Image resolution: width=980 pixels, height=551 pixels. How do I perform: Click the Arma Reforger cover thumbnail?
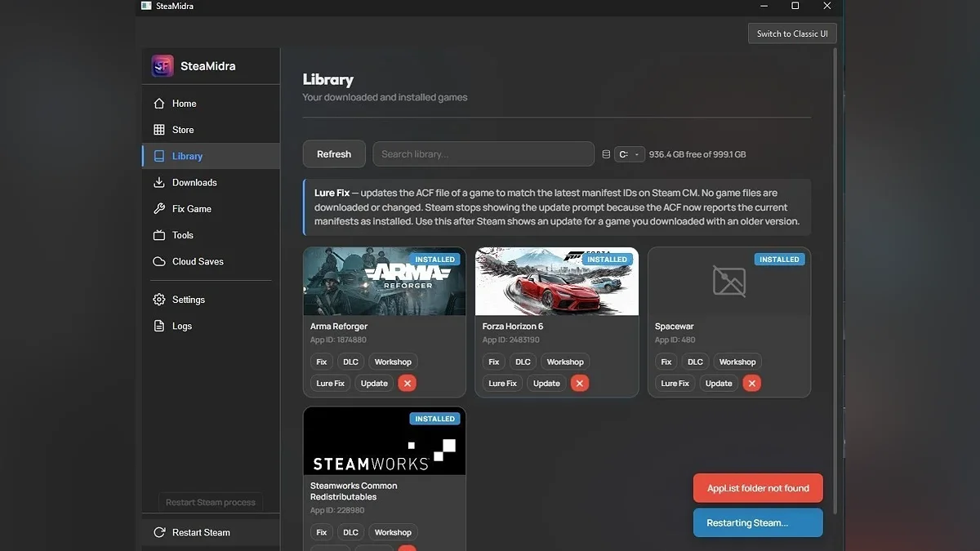coord(385,282)
